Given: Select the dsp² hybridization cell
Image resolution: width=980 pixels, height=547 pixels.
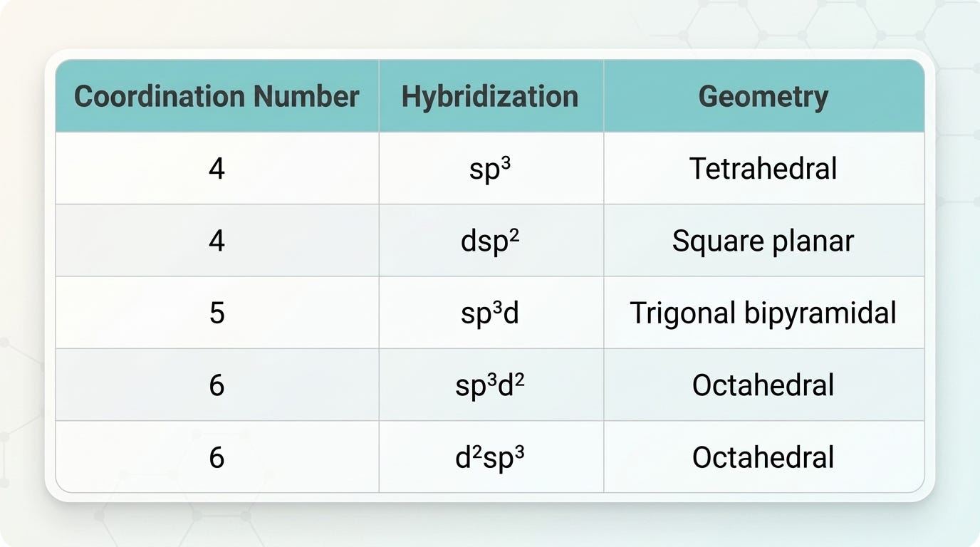Looking at the screenshot, I should tap(490, 241).
